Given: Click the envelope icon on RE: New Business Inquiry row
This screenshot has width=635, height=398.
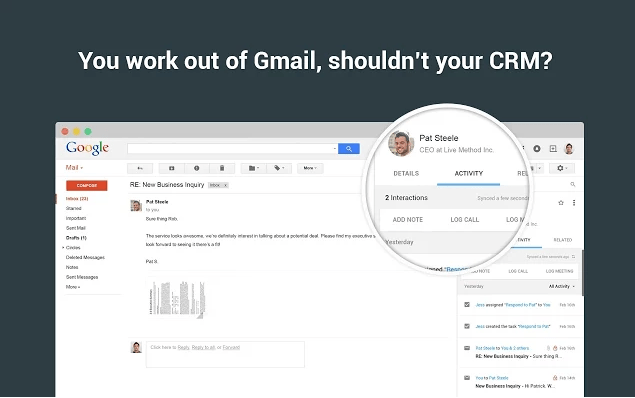Looking at the screenshot, I should pyautogui.click(x=467, y=348).
